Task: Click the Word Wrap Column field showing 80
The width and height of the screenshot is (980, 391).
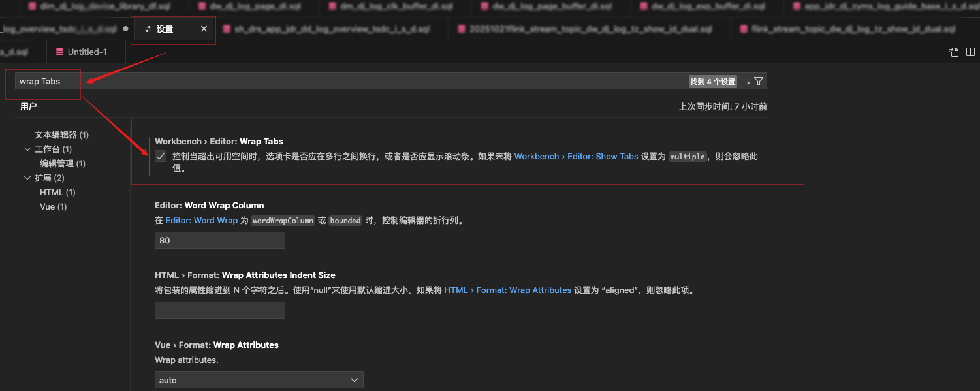Action: point(220,240)
